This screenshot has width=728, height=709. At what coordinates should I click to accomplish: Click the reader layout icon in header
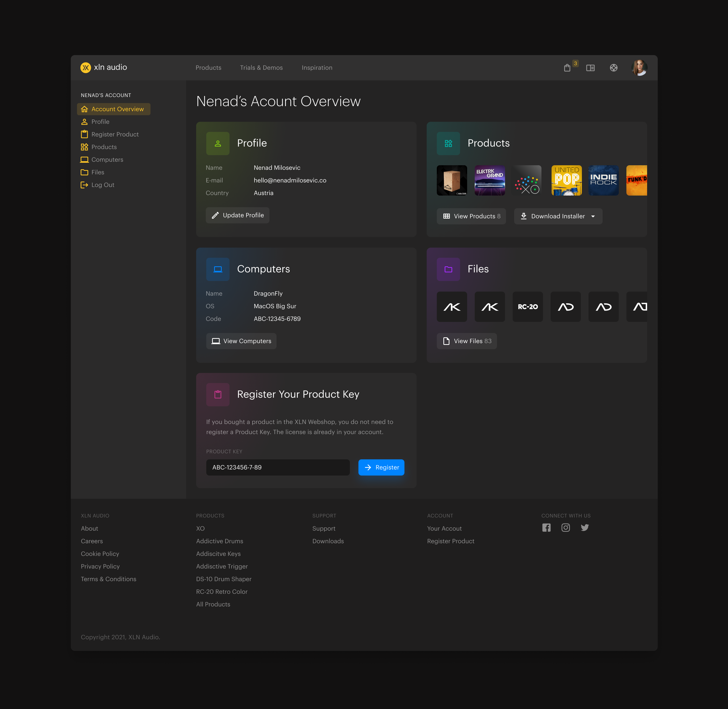590,68
